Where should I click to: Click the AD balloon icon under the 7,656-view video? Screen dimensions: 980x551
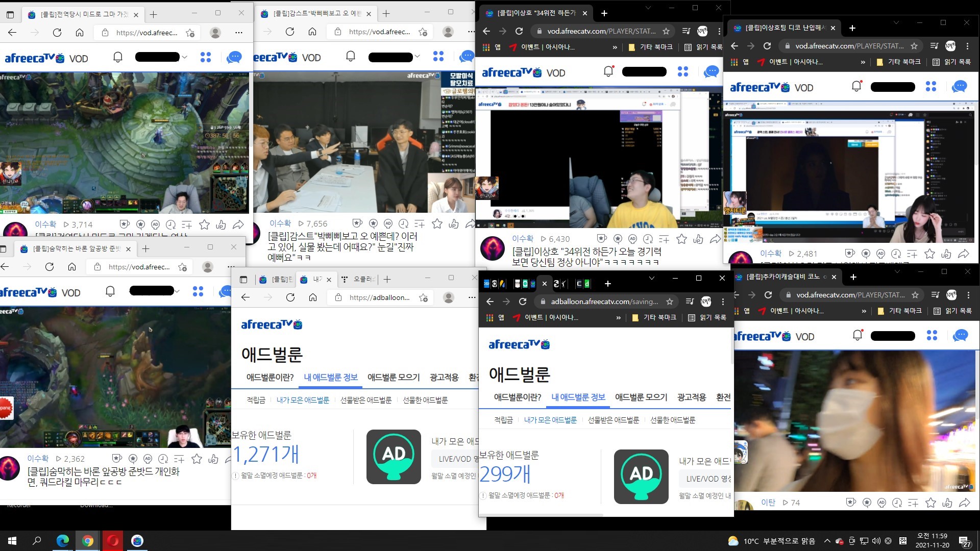388,223
